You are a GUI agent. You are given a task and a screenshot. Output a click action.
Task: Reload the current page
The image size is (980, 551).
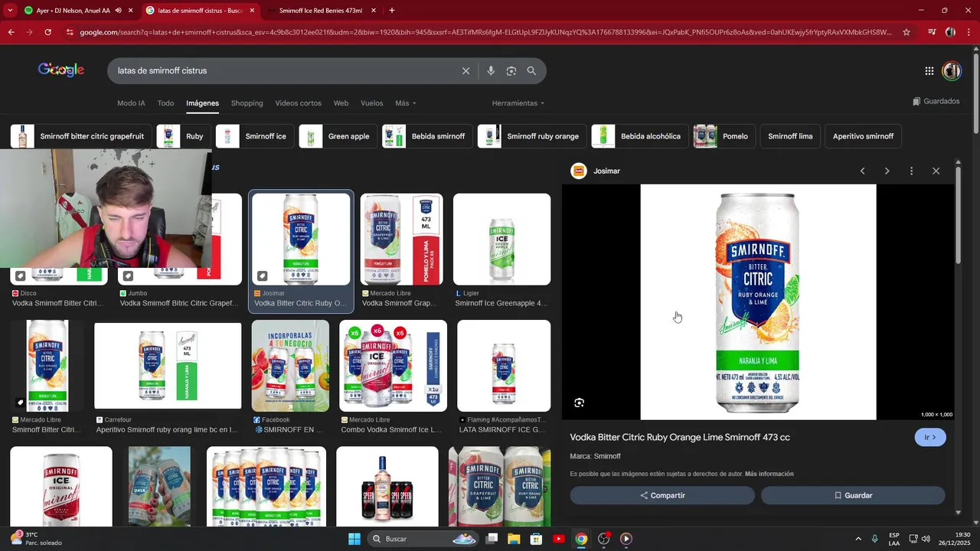click(x=47, y=32)
